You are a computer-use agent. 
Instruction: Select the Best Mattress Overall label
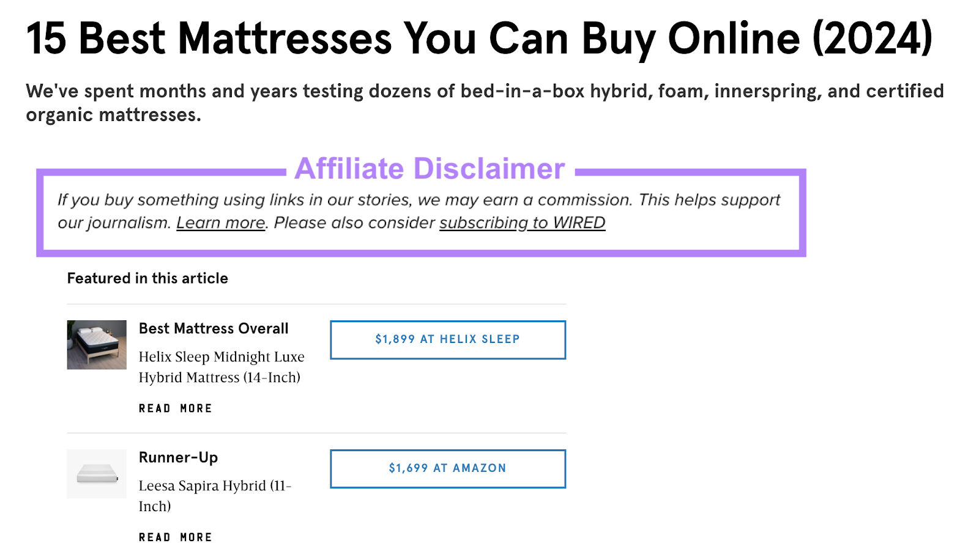214,328
